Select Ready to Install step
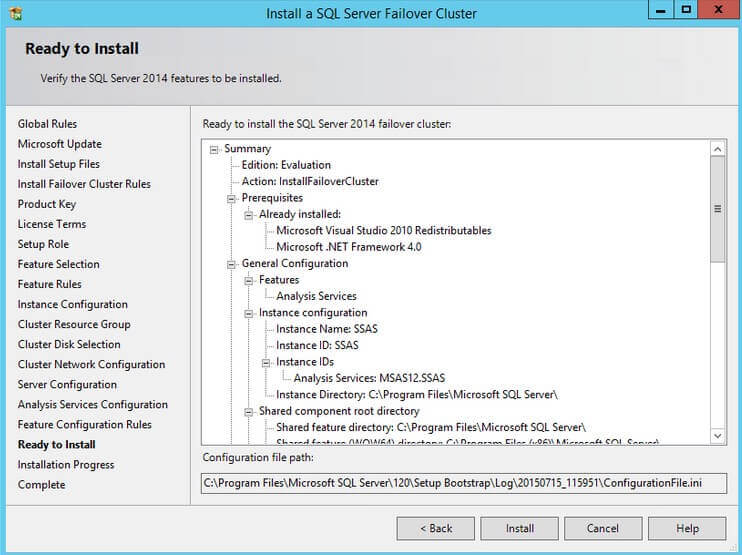742x555 pixels. [57, 445]
